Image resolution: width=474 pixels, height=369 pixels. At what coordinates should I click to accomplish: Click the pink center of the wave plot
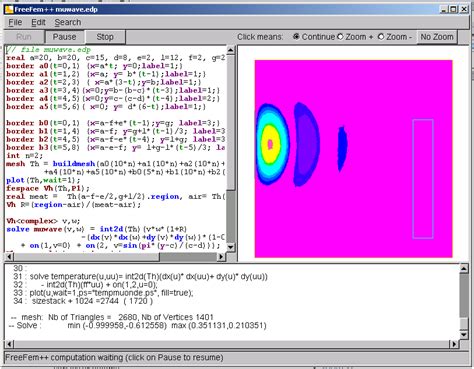pyautogui.click(x=270, y=144)
